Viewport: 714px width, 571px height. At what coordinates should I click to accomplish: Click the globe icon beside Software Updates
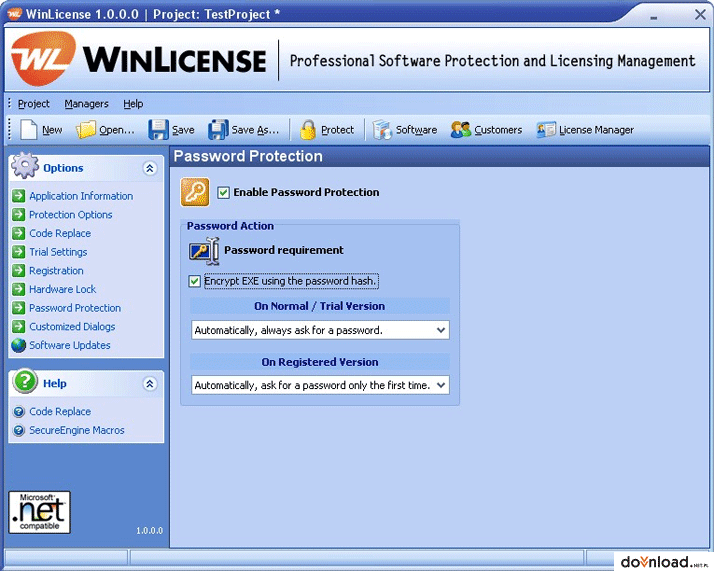coord(19,345)
